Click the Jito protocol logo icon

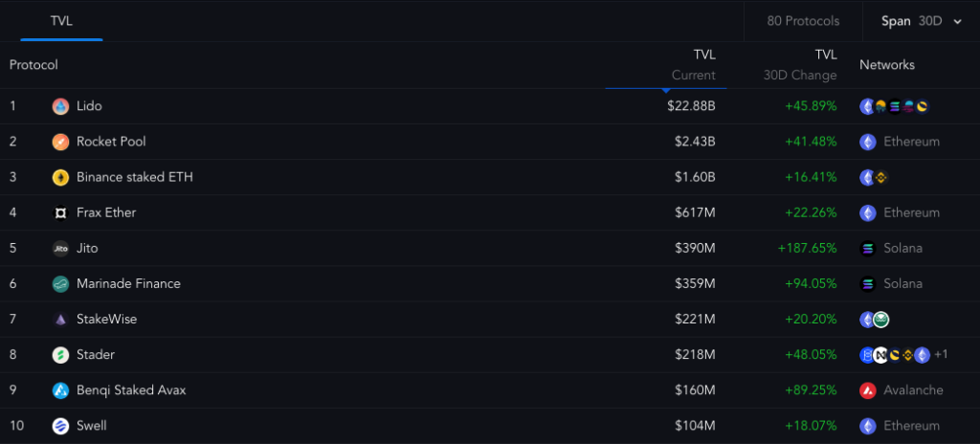[x=60, y=248]
